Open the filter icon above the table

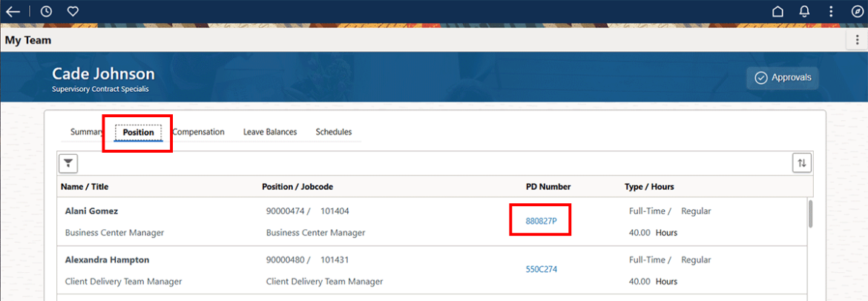[68, 163]
